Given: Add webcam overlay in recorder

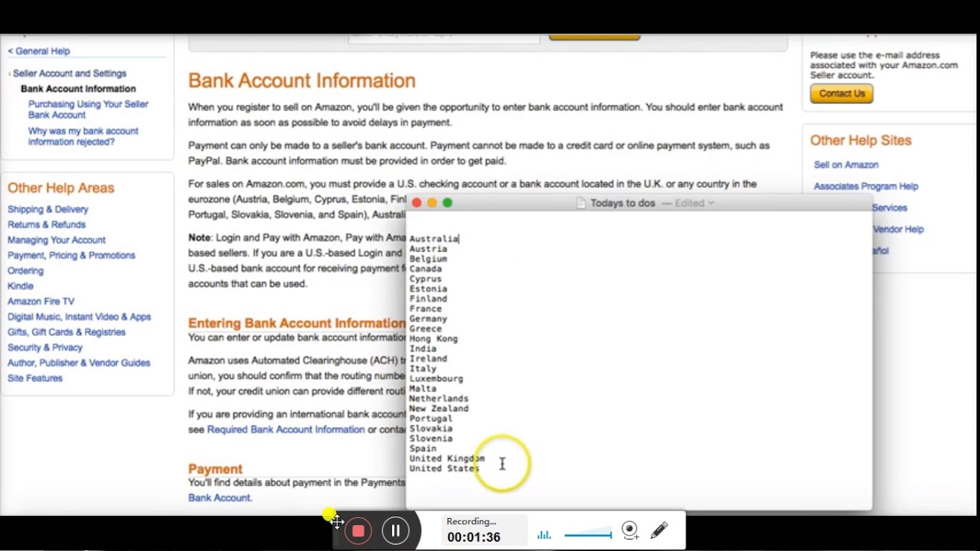Looking at the screenshot, I should pyautogui.click(x=630, y=530).
